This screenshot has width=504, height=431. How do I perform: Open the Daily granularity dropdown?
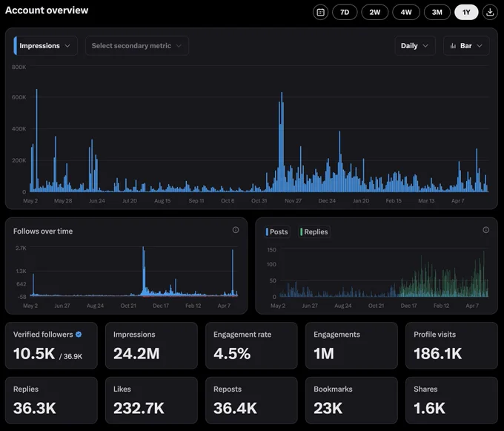tap(415, 46)
